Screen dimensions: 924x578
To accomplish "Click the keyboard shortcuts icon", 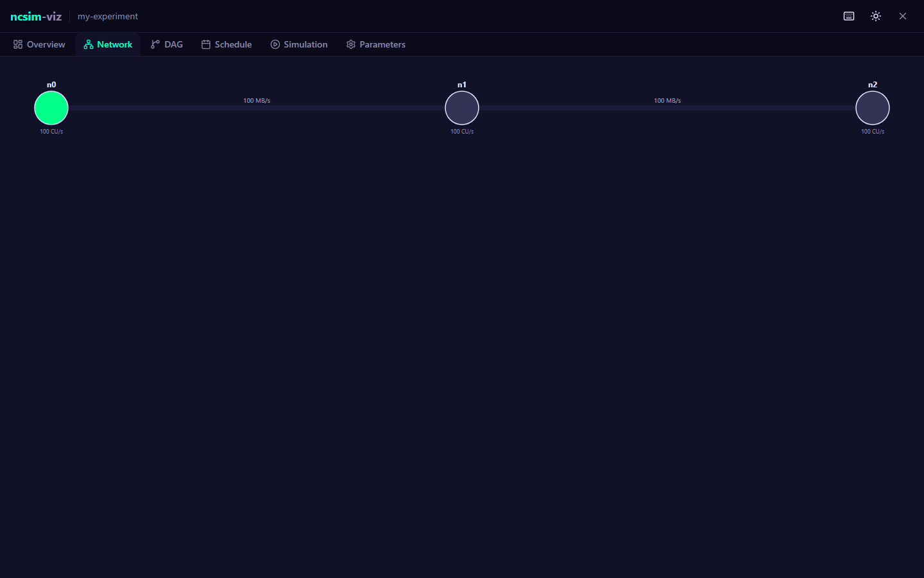I will pos(849,16).
